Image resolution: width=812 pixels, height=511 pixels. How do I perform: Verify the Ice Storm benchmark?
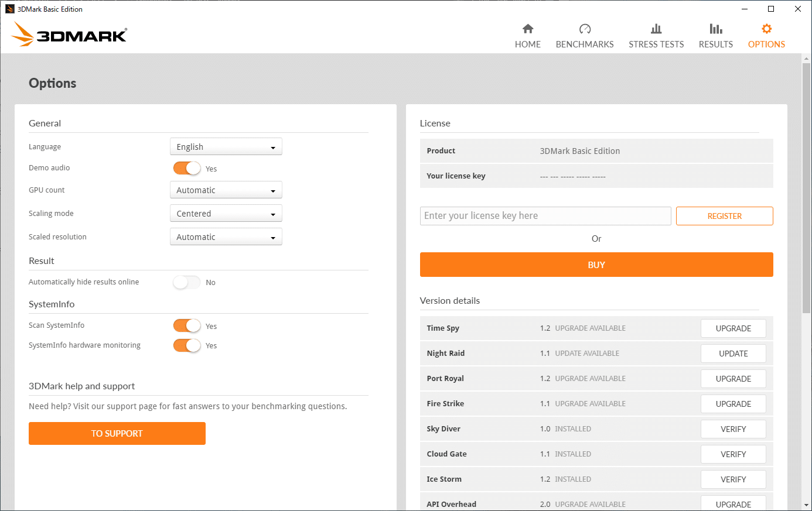pos(733,479)
